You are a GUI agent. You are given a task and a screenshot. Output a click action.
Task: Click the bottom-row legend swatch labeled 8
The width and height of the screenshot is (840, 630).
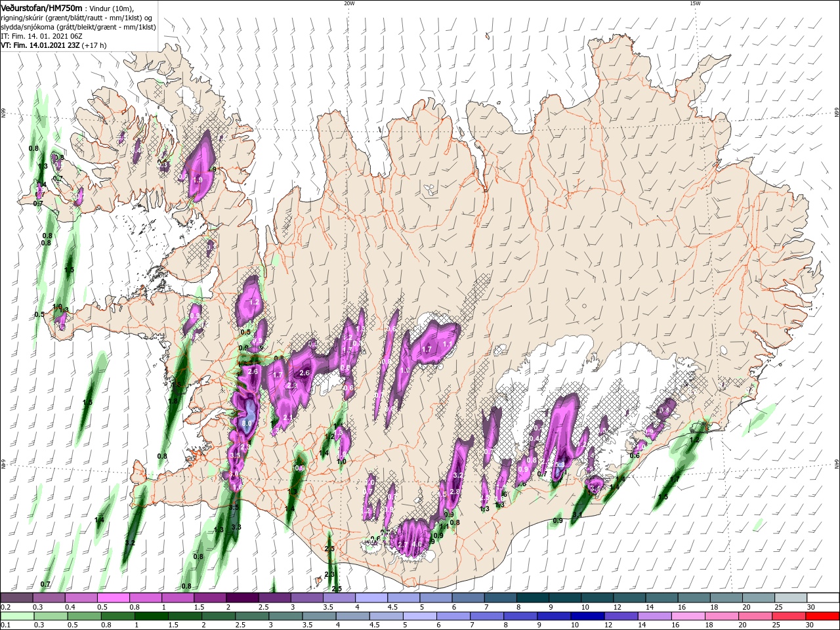(520, 616)
